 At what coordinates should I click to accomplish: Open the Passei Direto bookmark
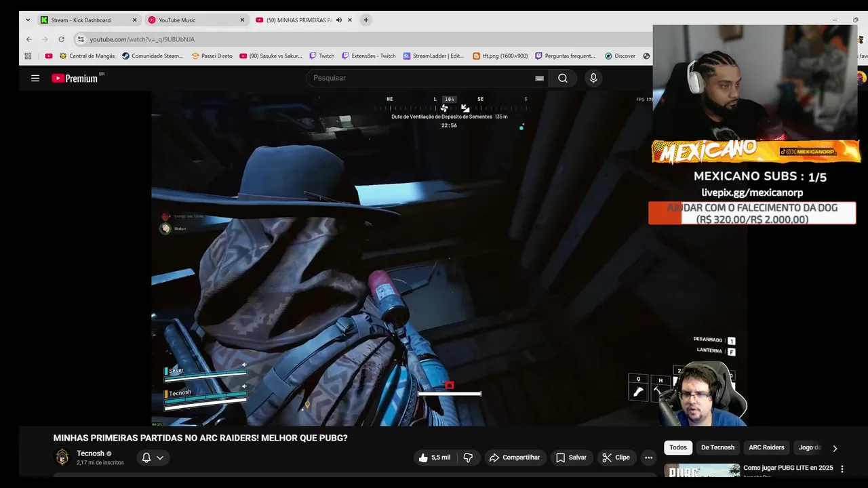(212, 56)
